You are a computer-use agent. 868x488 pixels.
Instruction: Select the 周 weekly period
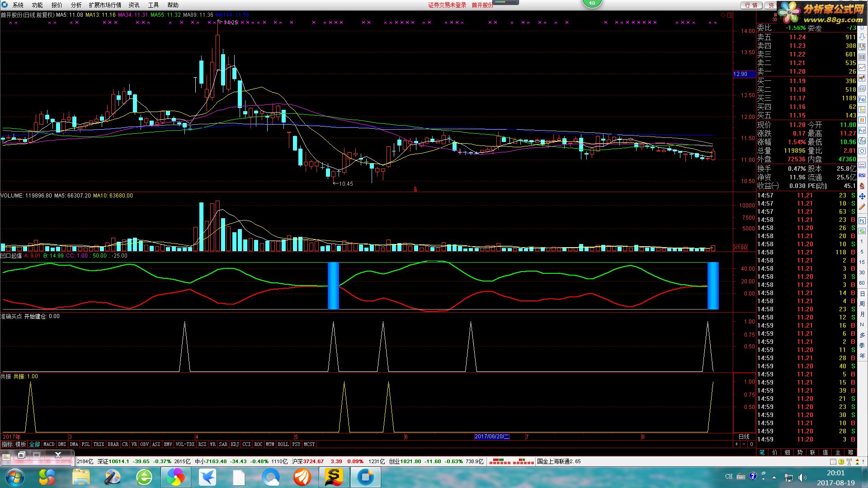point(862,304)
